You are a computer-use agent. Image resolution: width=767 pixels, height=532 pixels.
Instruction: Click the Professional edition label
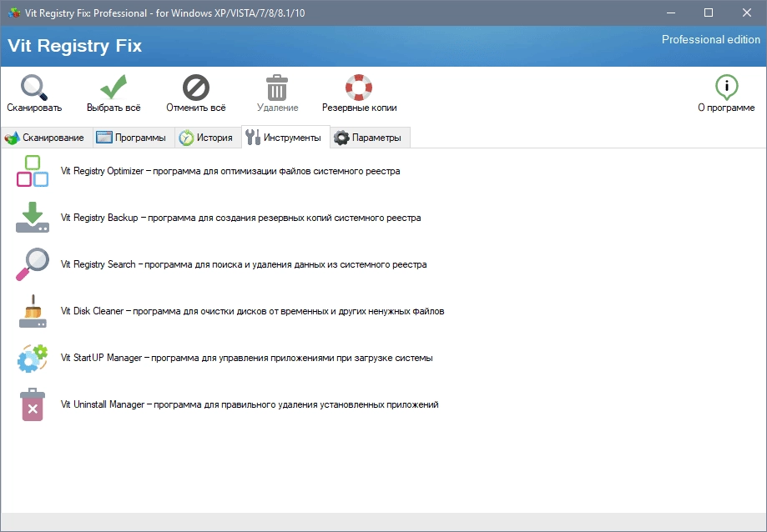pyautogui.click(x=711, y=39)
